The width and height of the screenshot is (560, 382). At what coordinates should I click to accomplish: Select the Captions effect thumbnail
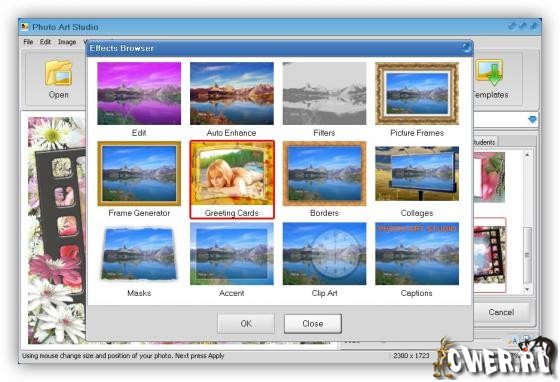click(x=417, y=254)
